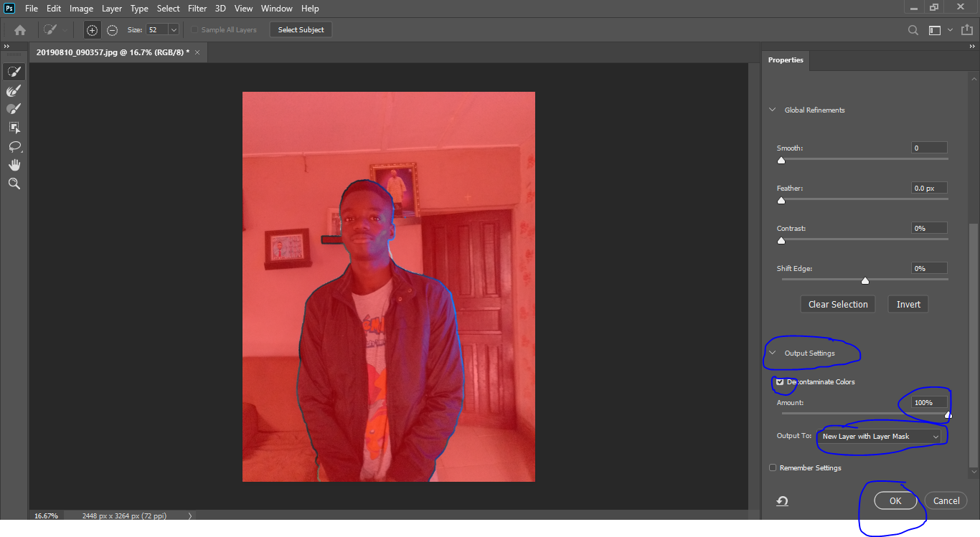This screenshot has width=980, height=537.
Task: Enable the Sample All Layers checkbox
Action: click(194, 29)
